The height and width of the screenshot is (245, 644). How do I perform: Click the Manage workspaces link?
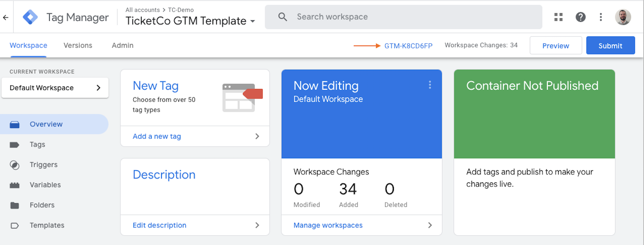click(328, 225)
